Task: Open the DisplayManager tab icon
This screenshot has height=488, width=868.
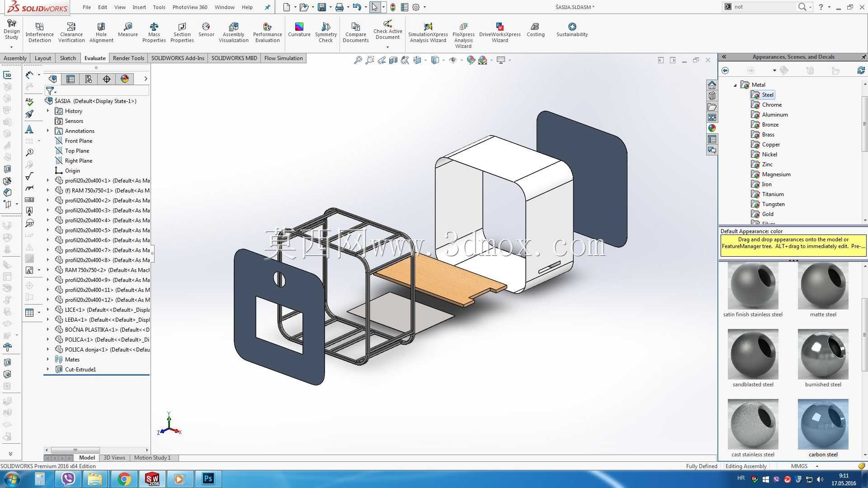Action: coord(125,79)
